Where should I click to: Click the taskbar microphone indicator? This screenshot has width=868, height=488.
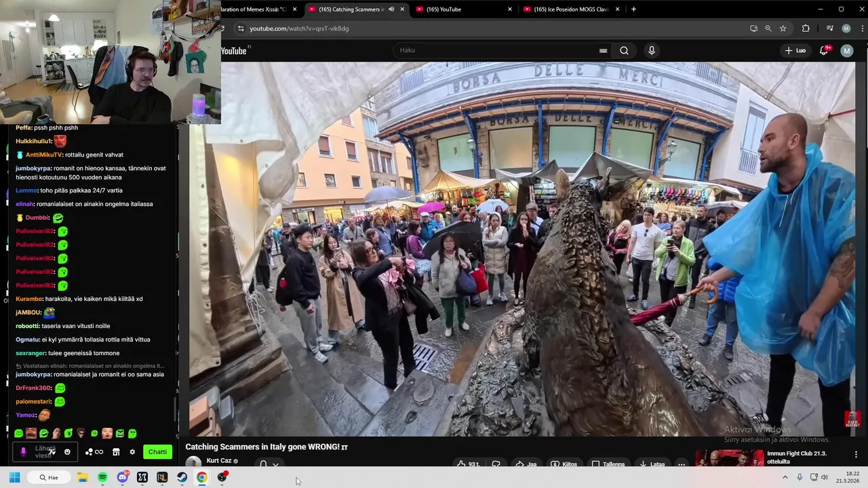tap(800, 477)
